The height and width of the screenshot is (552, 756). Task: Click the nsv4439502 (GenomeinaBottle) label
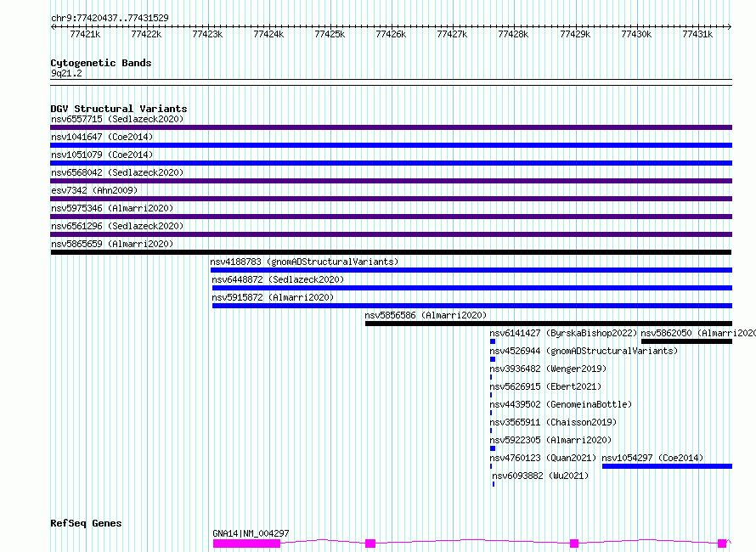pyautogui.click(x=561, y=404)
